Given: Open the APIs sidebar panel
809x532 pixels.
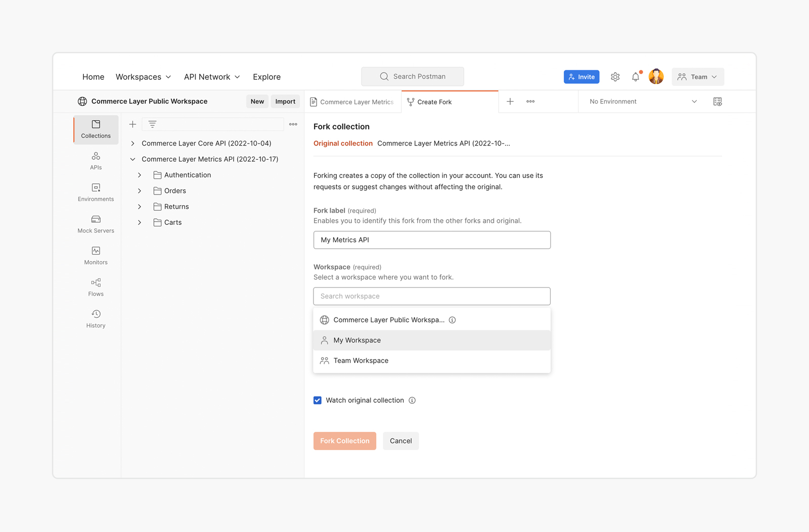Looking at the screenshot, I should coord(96,161).
